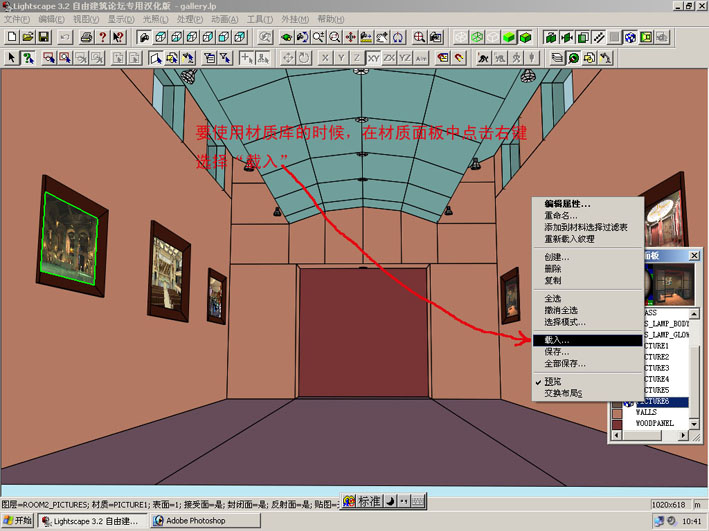Switch to Adobe Photoshop taskbar button

[206, 521]
